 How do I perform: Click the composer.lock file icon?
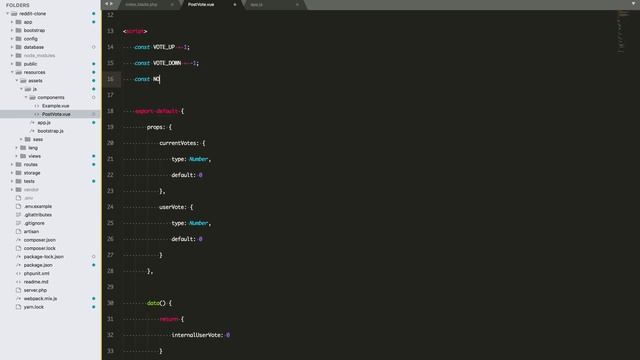[x=18, y=248]
